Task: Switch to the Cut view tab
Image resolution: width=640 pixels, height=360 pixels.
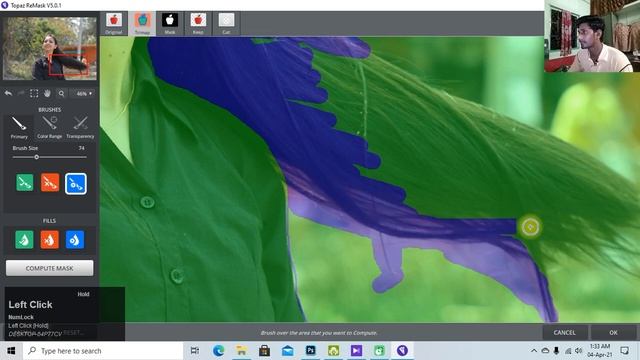Action: click(x=226, y=23)
